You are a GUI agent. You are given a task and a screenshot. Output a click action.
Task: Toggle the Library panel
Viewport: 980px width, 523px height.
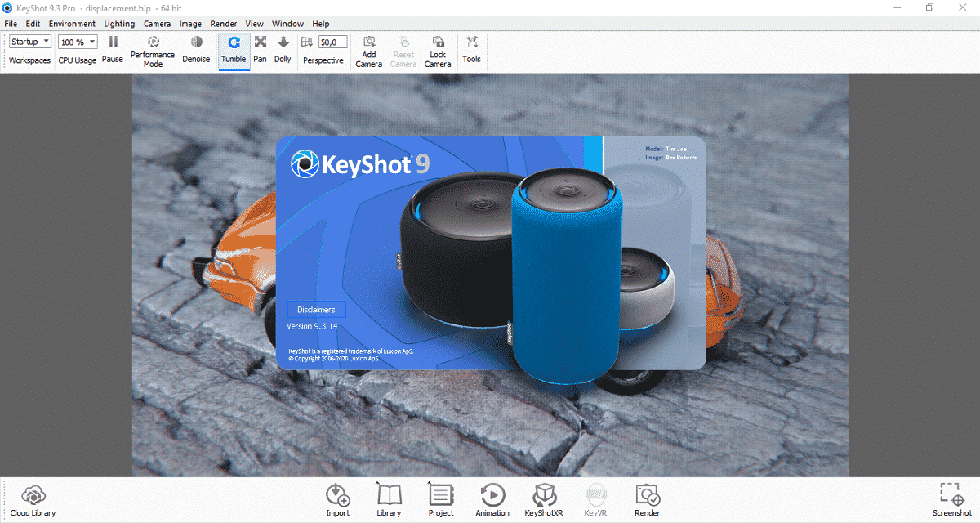(x=389, y=500)
